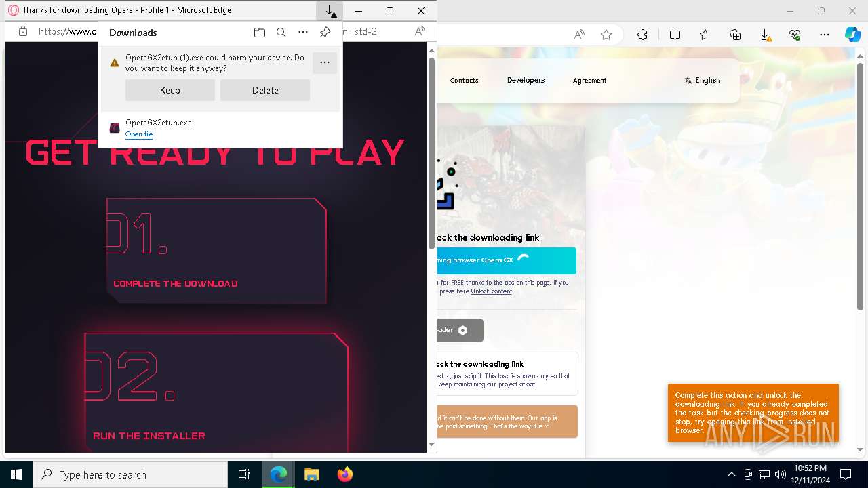Open Firefox from taskbar
Image resolution: width=868 pixels, height=488 pixels.
tap(345, 474)
